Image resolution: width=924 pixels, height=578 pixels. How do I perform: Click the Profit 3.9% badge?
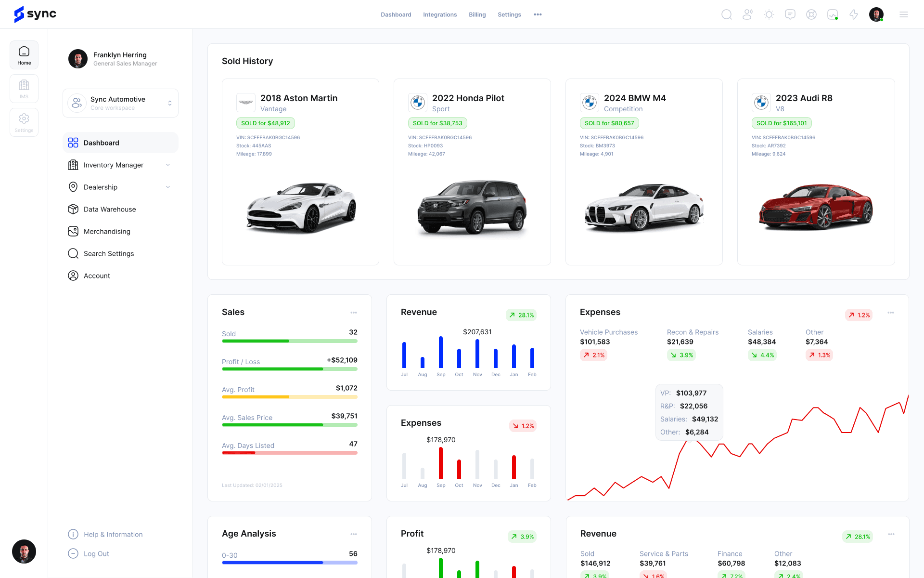[522, 537]
